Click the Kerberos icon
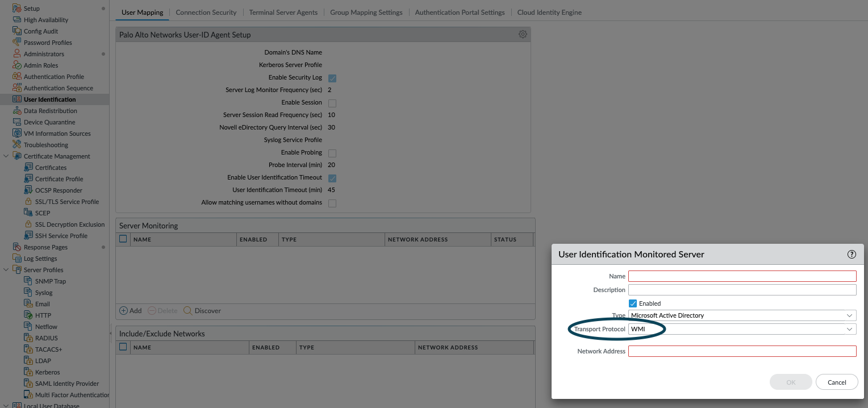Screen dimensions: 868x408 (x=28, y=372)
